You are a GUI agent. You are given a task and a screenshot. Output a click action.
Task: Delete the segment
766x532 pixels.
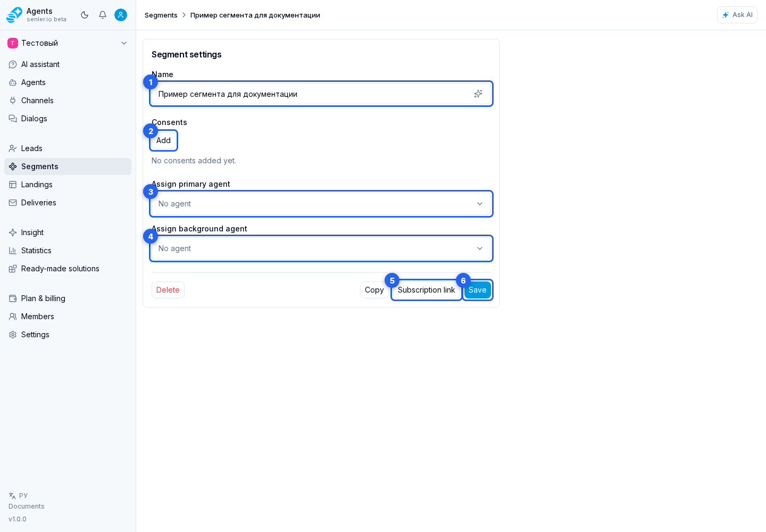tap(168, 290)
